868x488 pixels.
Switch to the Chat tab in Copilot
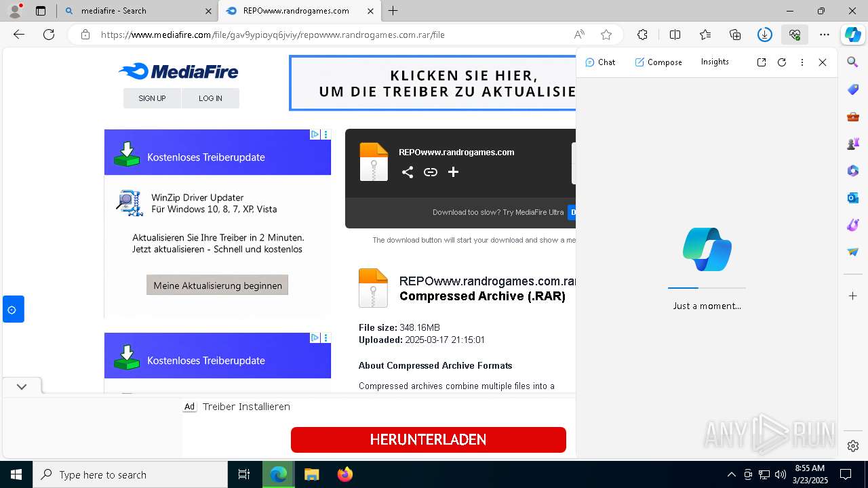click(600, 62)
